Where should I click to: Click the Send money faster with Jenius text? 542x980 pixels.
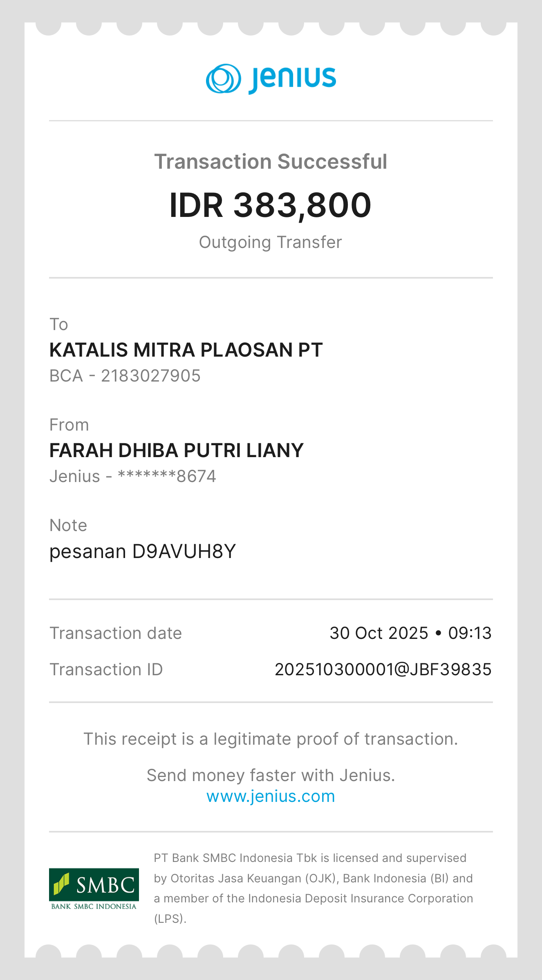(x=271, y=775)
